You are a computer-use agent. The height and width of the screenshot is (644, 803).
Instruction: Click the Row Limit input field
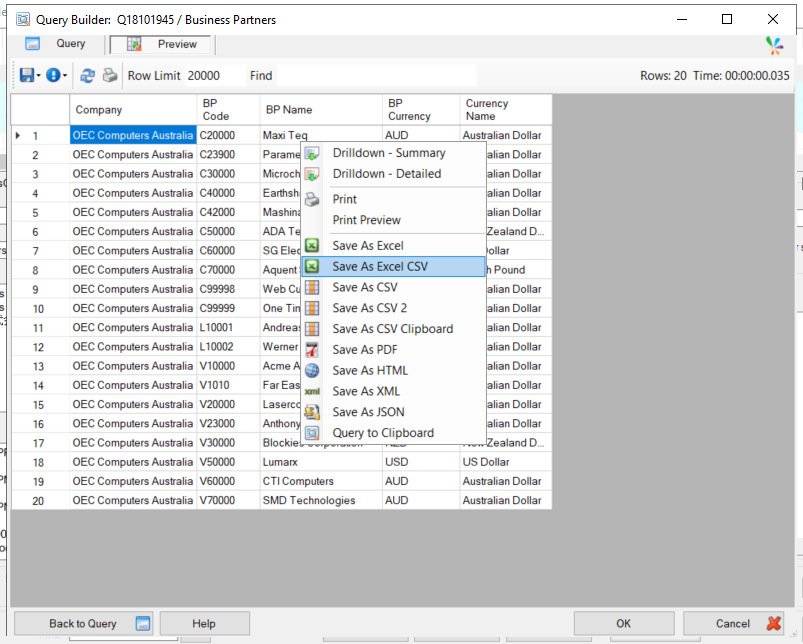pos(215,76)
